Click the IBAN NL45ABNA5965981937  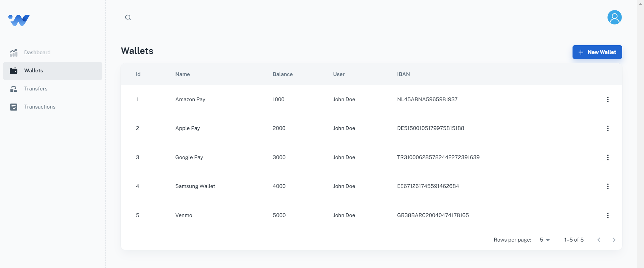click(x=427, y=99)
